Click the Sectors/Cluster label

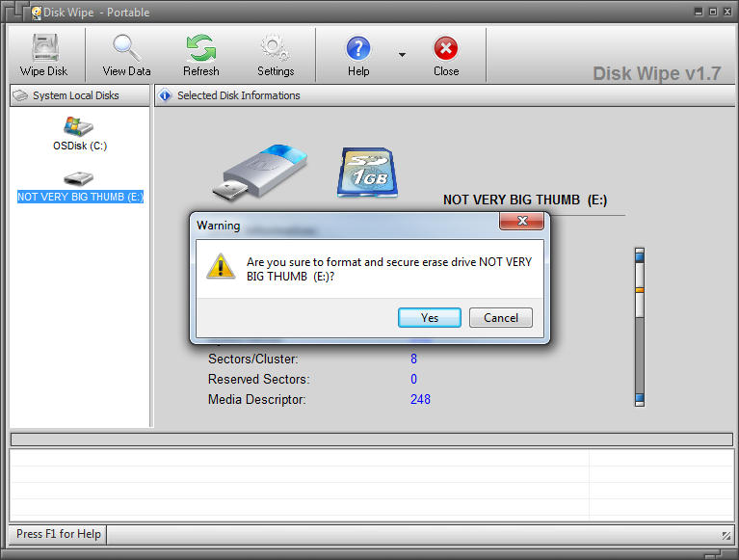253,359
